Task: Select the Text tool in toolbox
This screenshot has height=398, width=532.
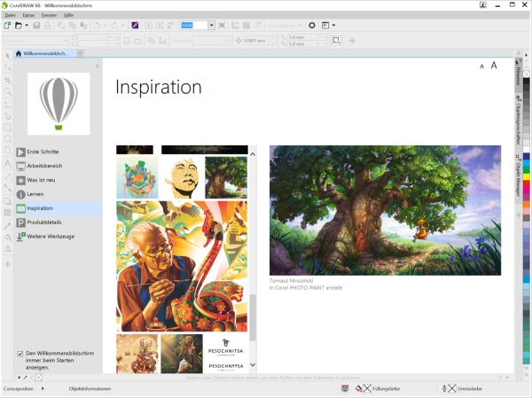Action: [7, 163]
